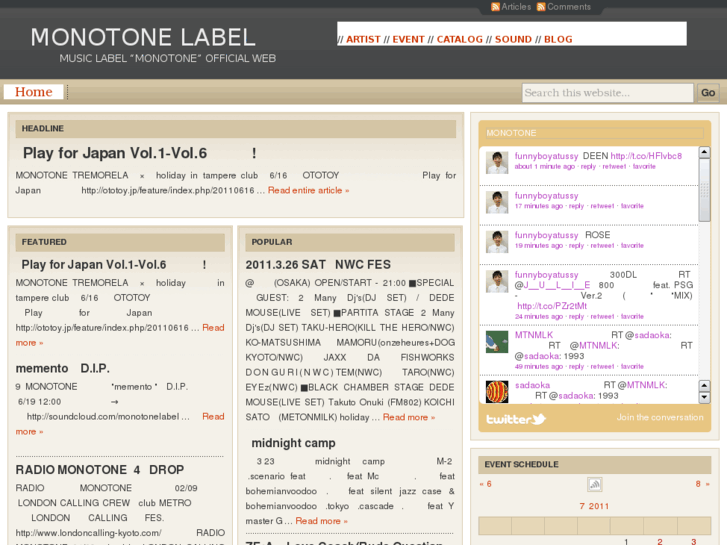Open featured Play for Japan Vol.1-Vol.6 title

tap(114, 264)
